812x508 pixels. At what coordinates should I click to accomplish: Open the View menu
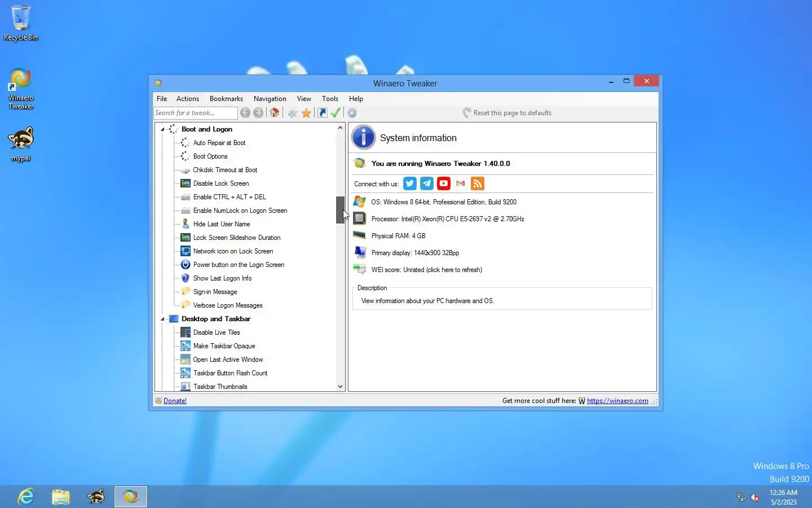[x=304, y=99]
